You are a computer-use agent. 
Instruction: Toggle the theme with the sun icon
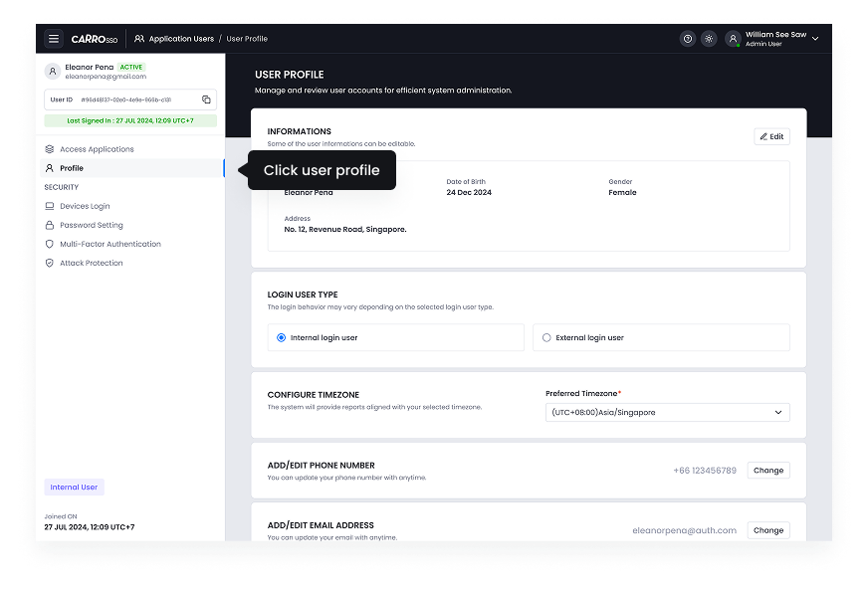[709, 38]
